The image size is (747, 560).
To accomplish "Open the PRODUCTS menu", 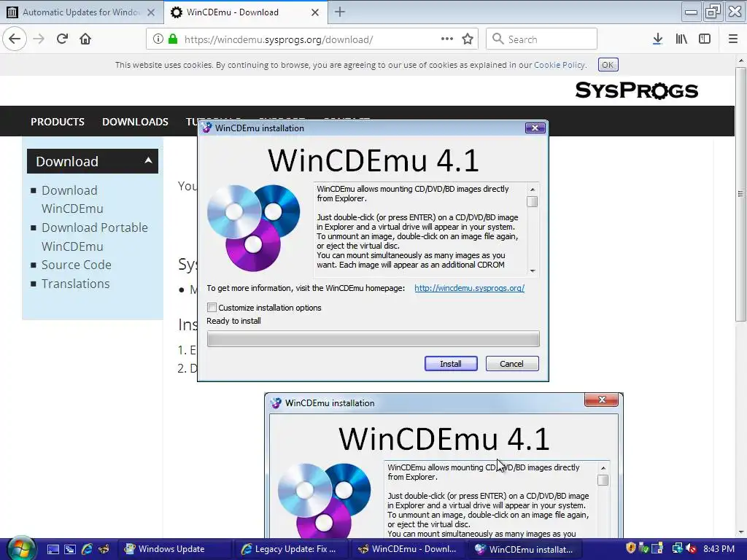I will [58, 122].
